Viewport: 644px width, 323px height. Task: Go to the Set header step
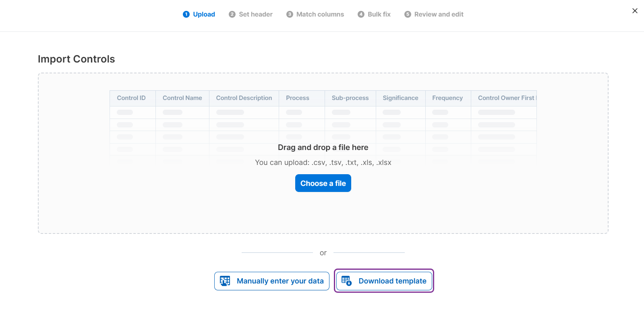[x=251, y=14]
